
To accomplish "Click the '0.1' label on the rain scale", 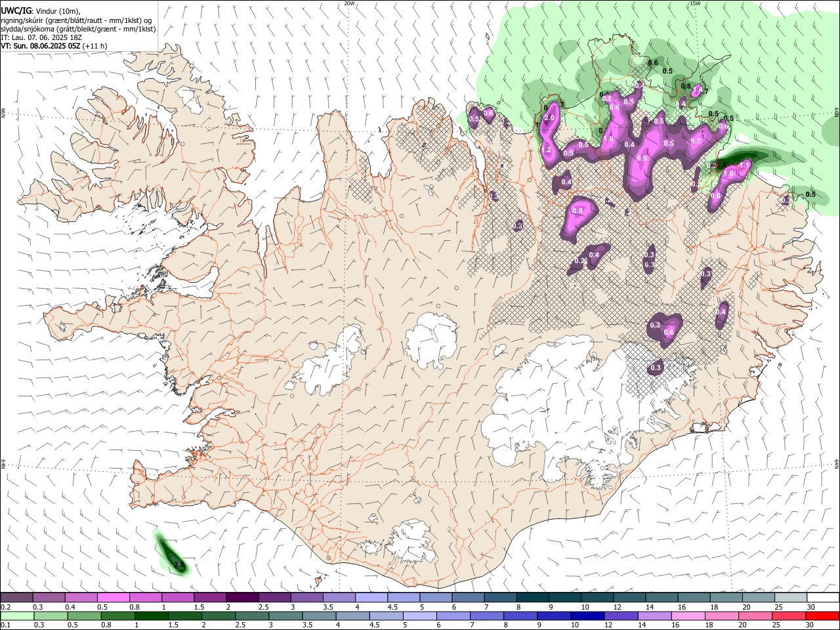I will 5,625.
